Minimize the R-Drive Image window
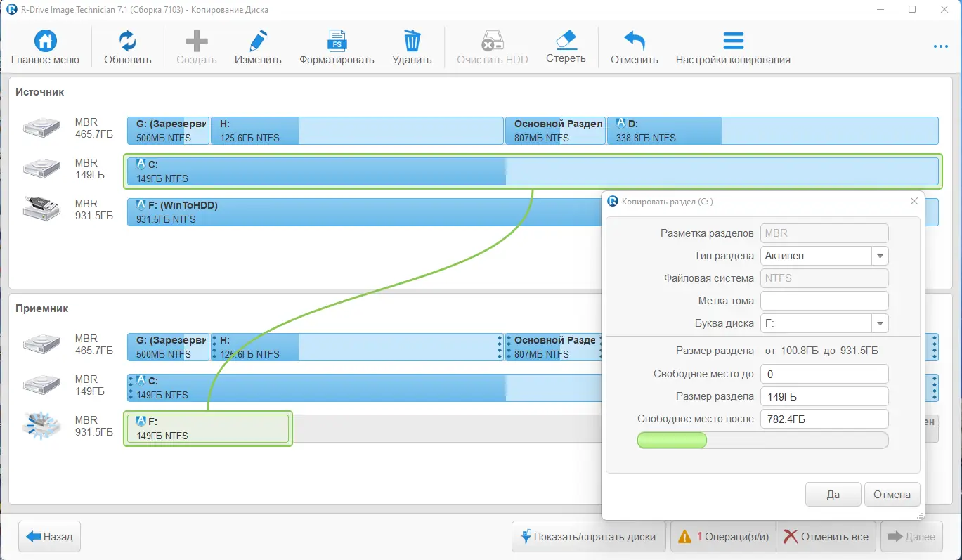962x560 pixels. (x=880, y=10)
